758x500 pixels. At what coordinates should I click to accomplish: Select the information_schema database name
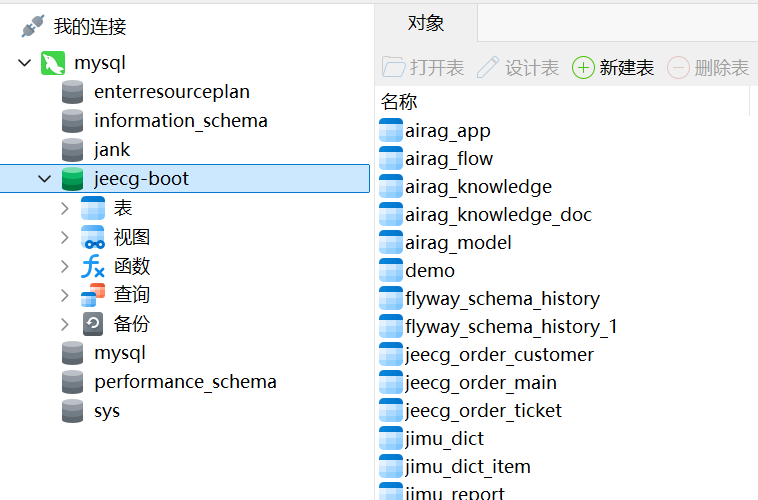click(181, 121)
